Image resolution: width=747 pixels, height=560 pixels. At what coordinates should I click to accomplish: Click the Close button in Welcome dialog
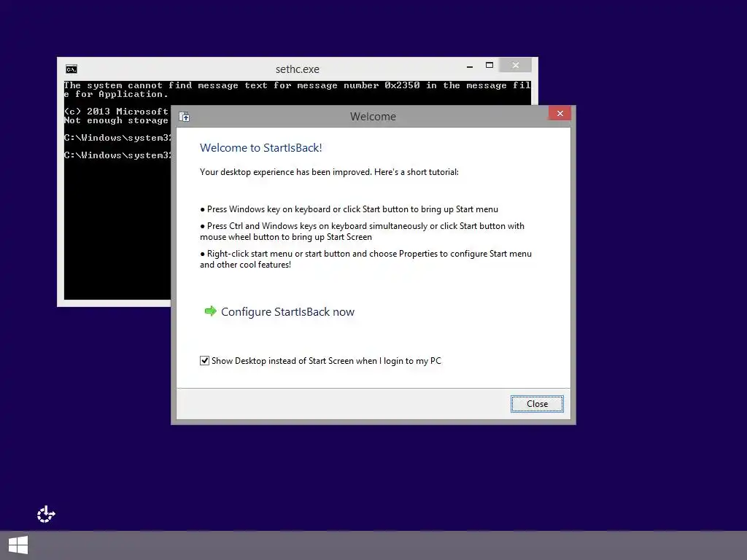[x=537, y=404]
